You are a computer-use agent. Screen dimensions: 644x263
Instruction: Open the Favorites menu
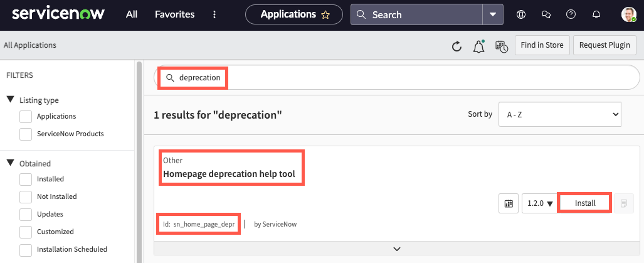[174, 14]
